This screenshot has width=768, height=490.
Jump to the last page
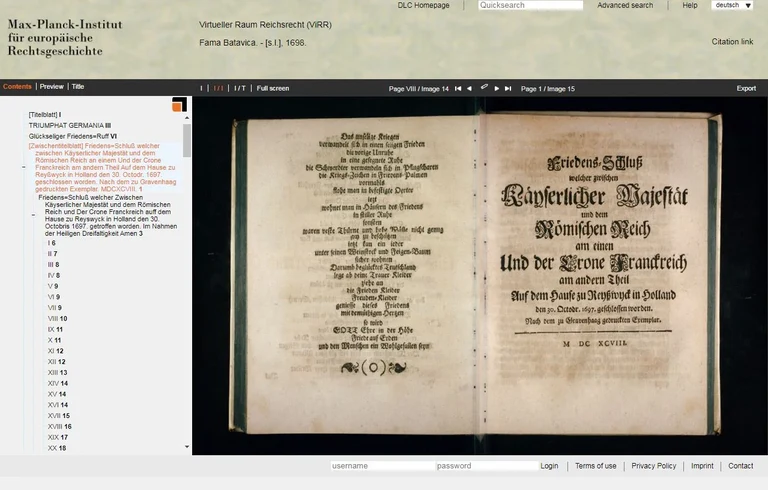point(508,88)
